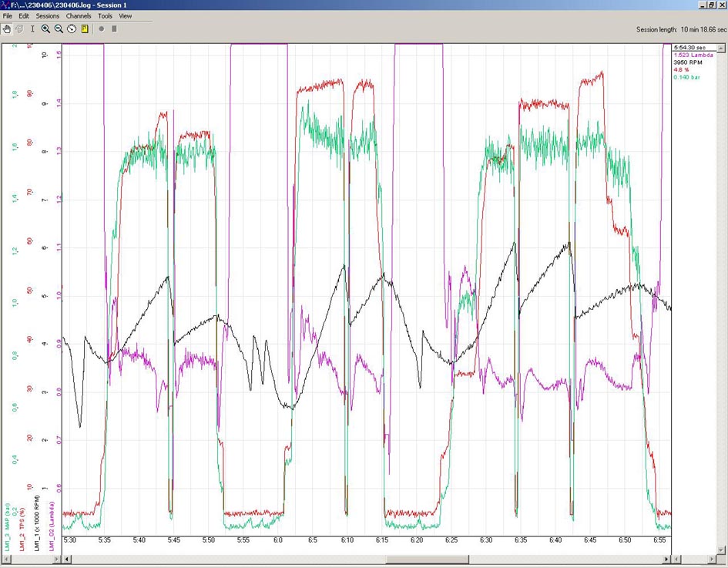The width and height of the screenshot is (728, 568).
Task: Click the greyed-out second toolbar tool
Action: [19, 29]
